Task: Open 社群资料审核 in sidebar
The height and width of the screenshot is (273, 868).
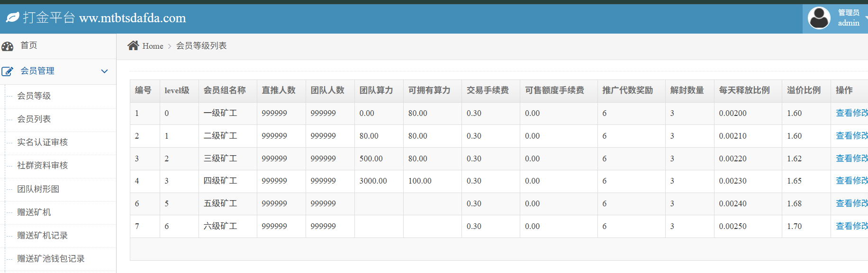Action: 43,166
